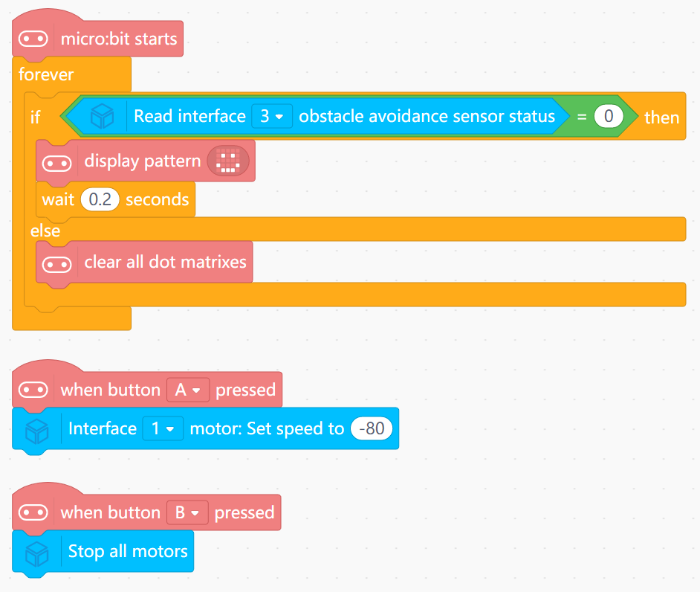
Task: Open the interface 3 dropdown
Action: (271, 117)
